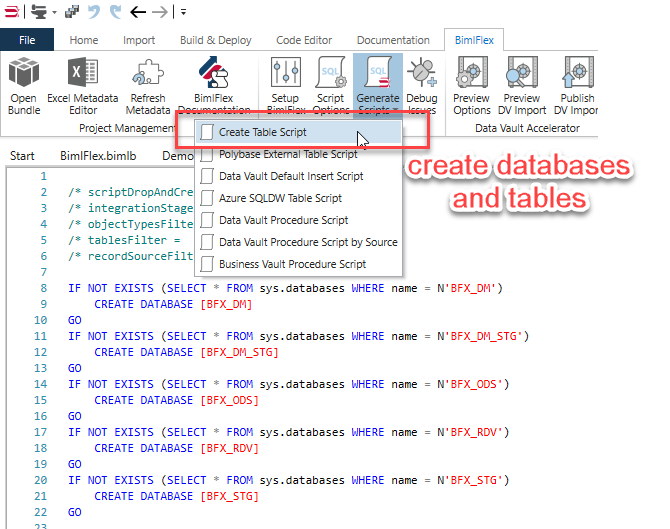This screenshot has width=670, height=529.
Task: Choose Data Vault Default Insert Script
Action: coord(298,176)
